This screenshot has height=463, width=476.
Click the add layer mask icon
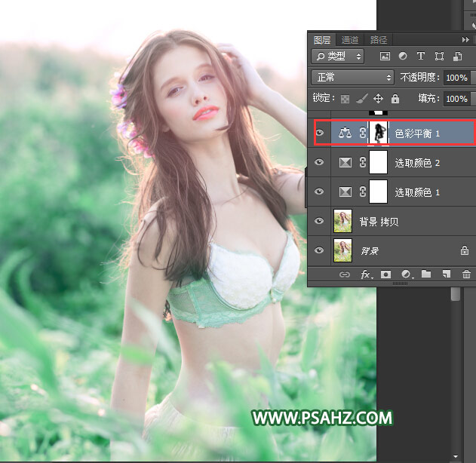coord(386,275)
